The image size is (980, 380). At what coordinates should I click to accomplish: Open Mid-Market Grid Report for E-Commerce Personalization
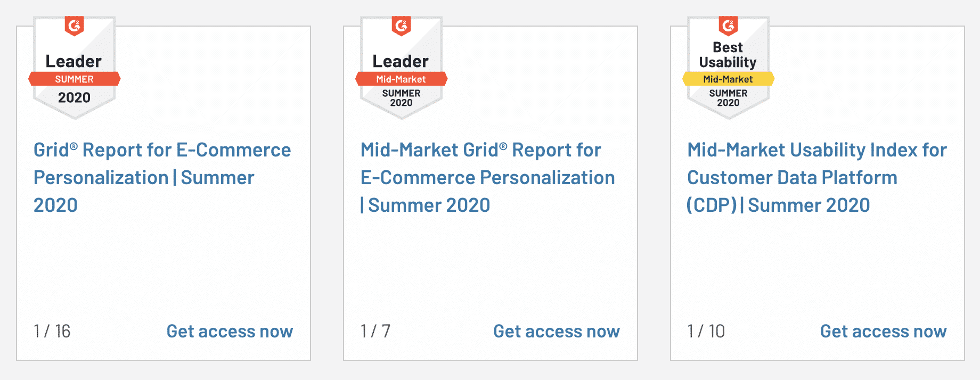[x=487, y=177]
